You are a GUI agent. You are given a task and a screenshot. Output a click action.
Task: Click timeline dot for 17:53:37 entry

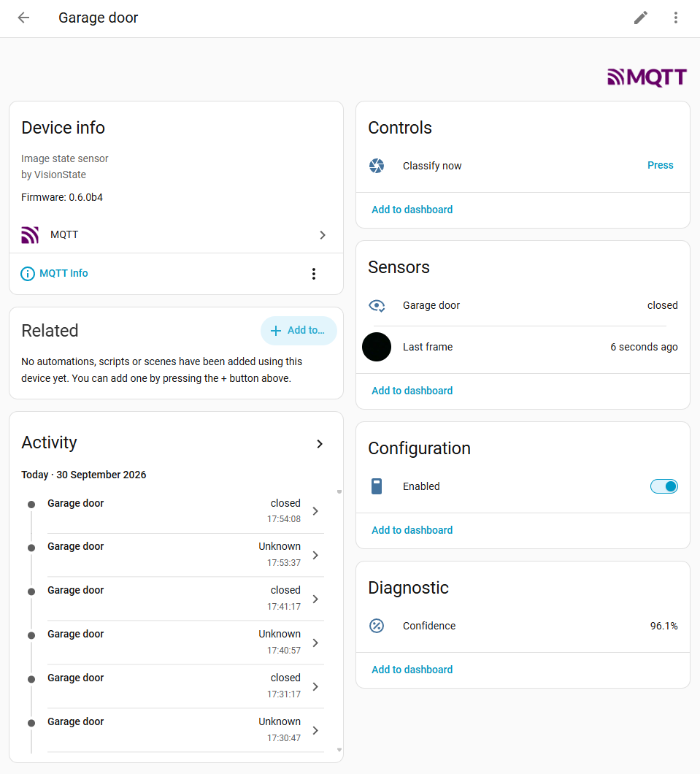tap(31, 548)
